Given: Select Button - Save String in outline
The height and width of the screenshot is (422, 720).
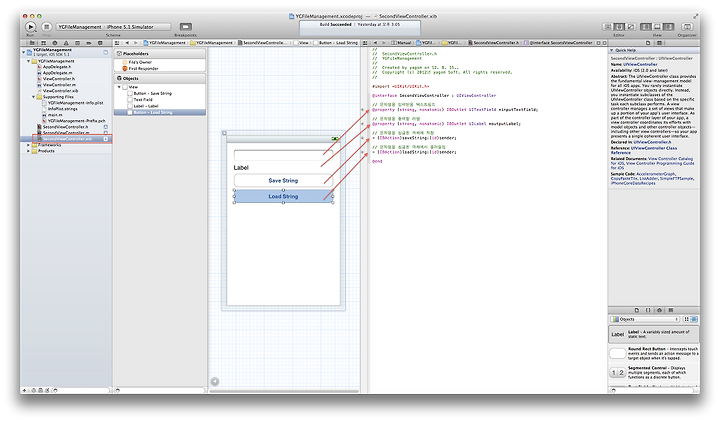Looking at the screenshot, I should coord(152,93).
